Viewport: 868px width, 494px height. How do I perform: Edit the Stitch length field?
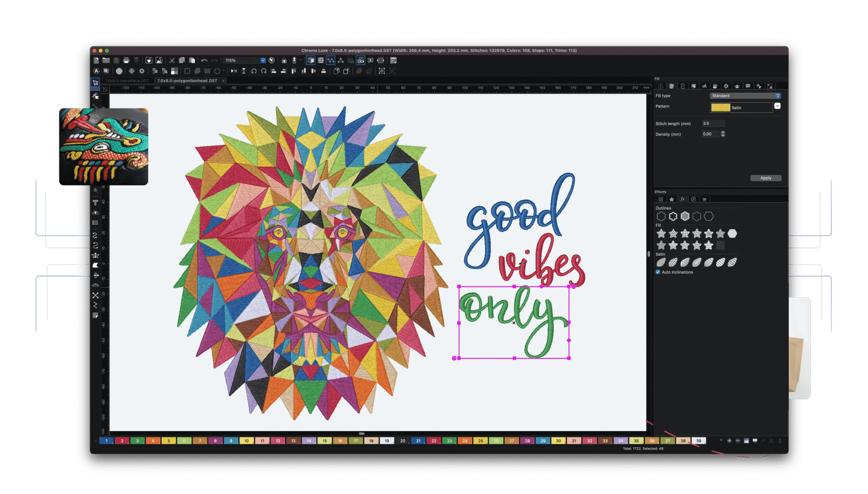click(713, 124)
